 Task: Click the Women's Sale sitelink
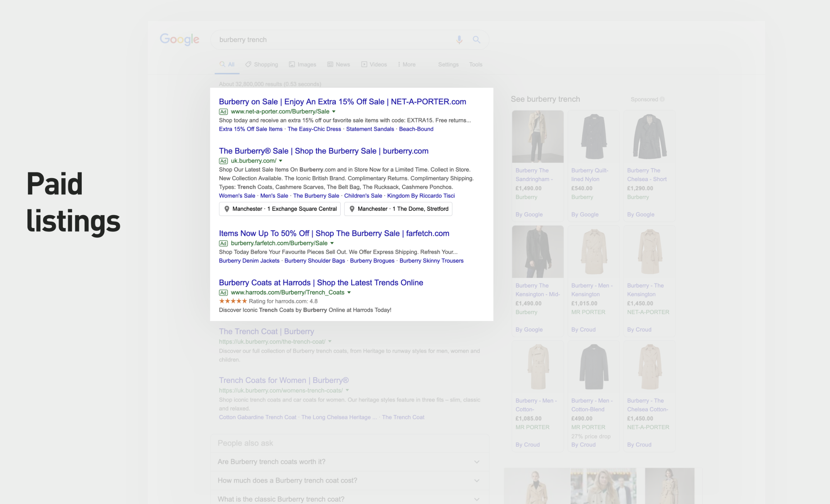click(x=237, y=196)
